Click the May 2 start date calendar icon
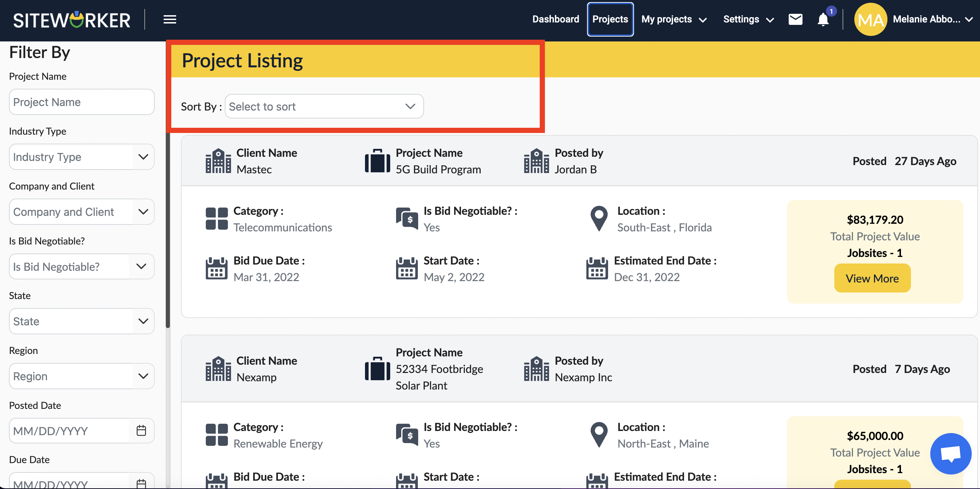Screen dimensions: 980x489 click(x=407, y=268)
